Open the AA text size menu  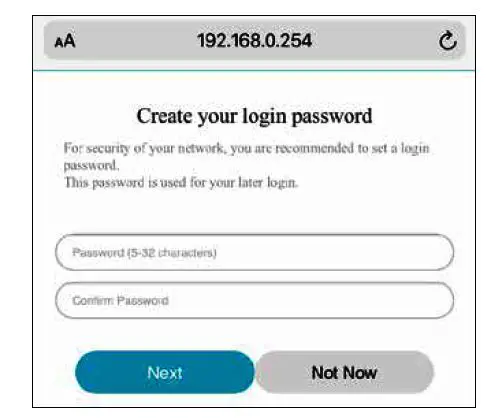tap(65, 41)
